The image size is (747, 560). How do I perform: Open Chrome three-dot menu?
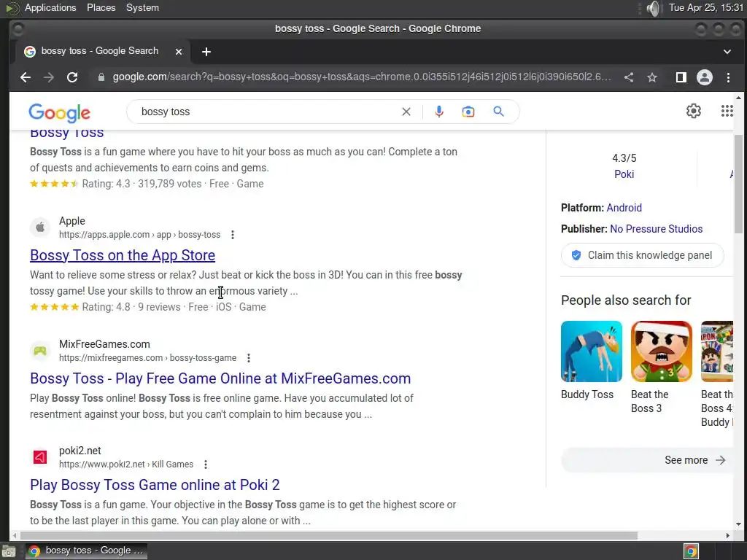(x=728, y=77)
